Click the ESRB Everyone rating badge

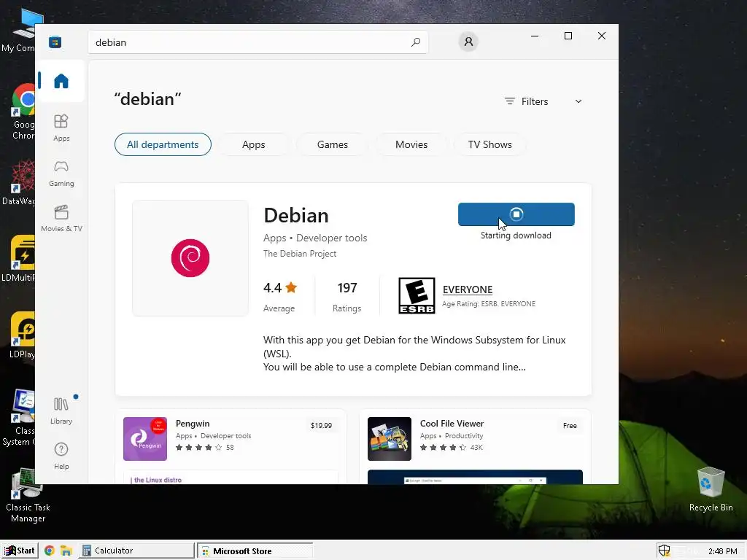tap(417, 295)
